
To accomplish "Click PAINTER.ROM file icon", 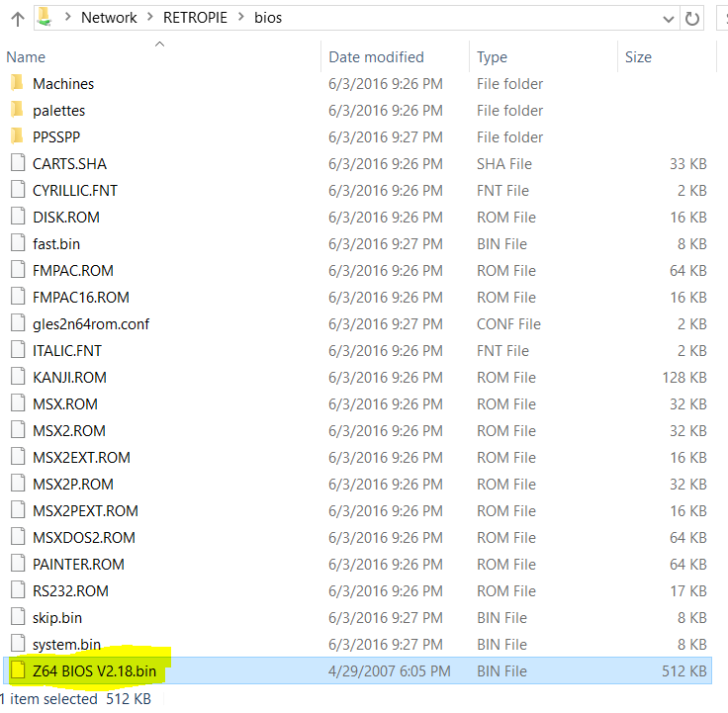I will point(18,564).
